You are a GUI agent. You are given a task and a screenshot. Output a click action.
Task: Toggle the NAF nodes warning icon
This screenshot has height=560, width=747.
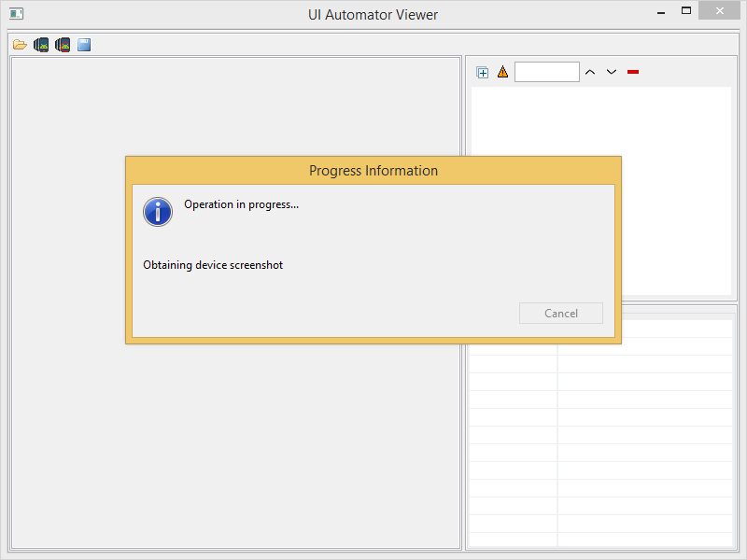coord(502,72)
